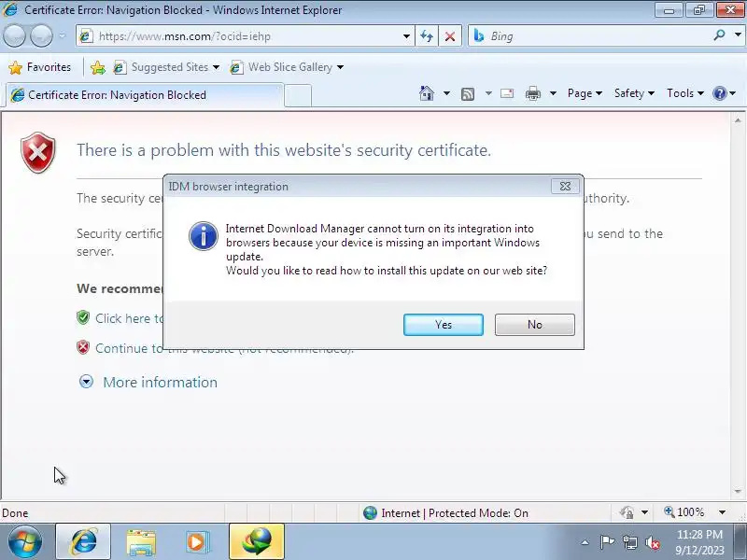Open recent pages dropdown next to Forward
The width and height of the screenshot is (747, 560).
click(x=63, y=35)
